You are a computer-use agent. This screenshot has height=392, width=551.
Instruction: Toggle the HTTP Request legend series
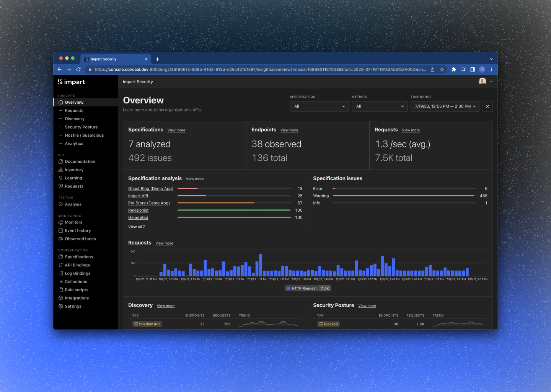point(308,289)
